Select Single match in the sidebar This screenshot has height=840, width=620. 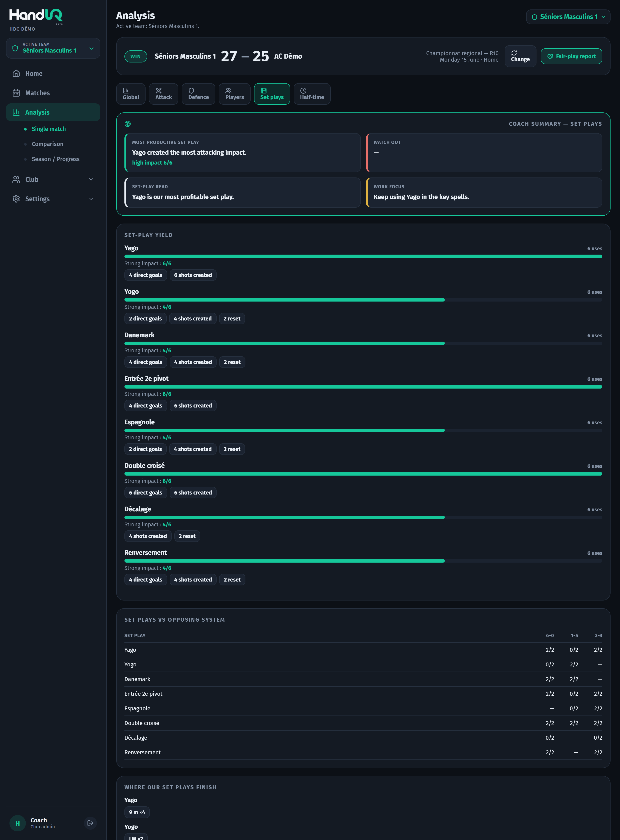tap(49, 129)
